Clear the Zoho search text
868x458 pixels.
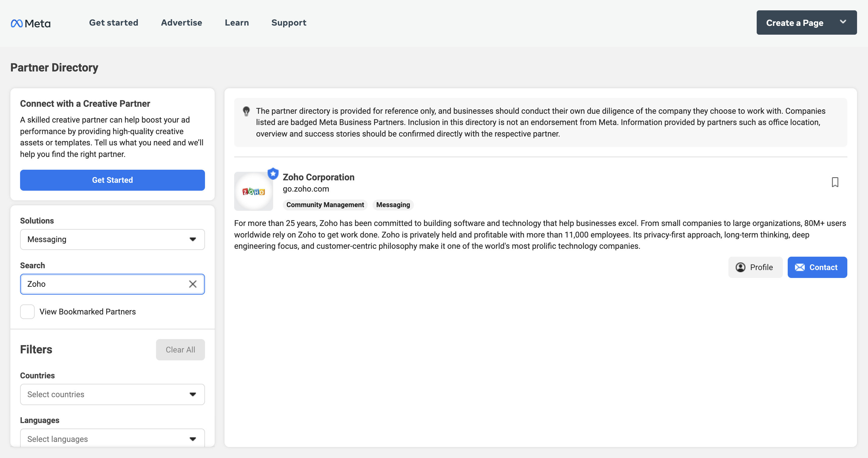[193, 284]
